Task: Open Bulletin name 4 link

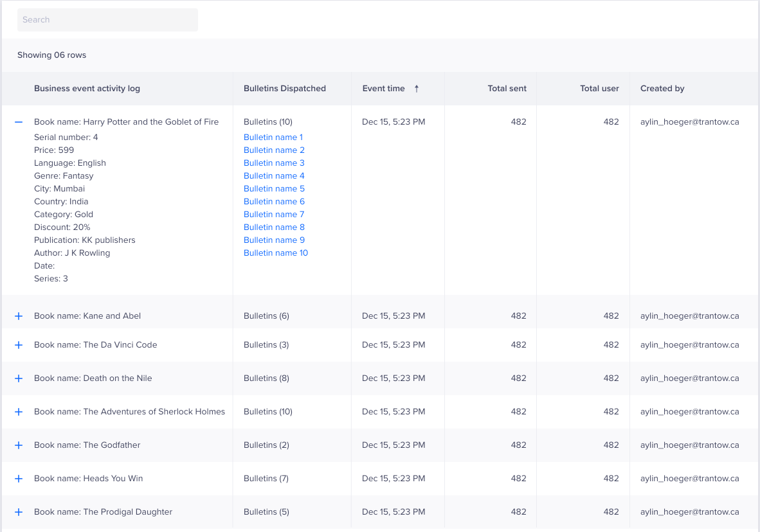Action: point(274,176)
